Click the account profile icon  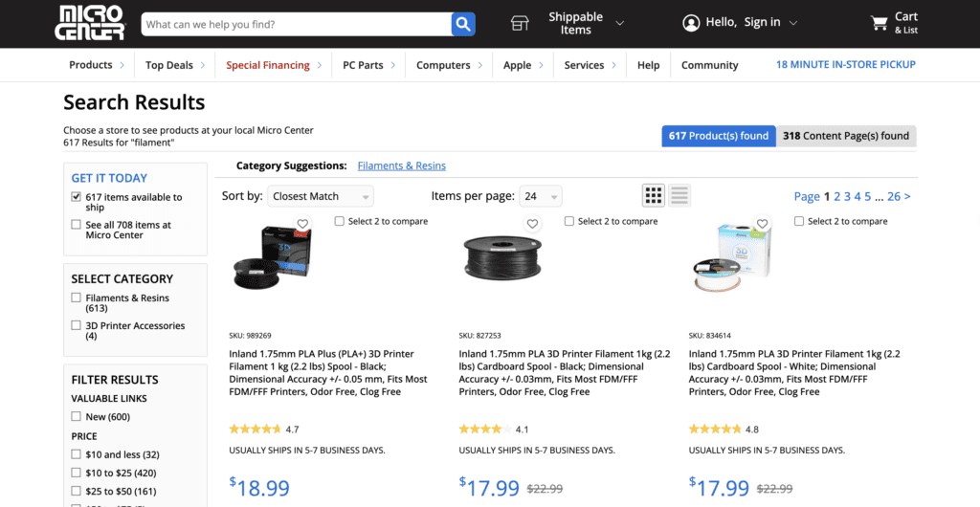tap(691, 23)
